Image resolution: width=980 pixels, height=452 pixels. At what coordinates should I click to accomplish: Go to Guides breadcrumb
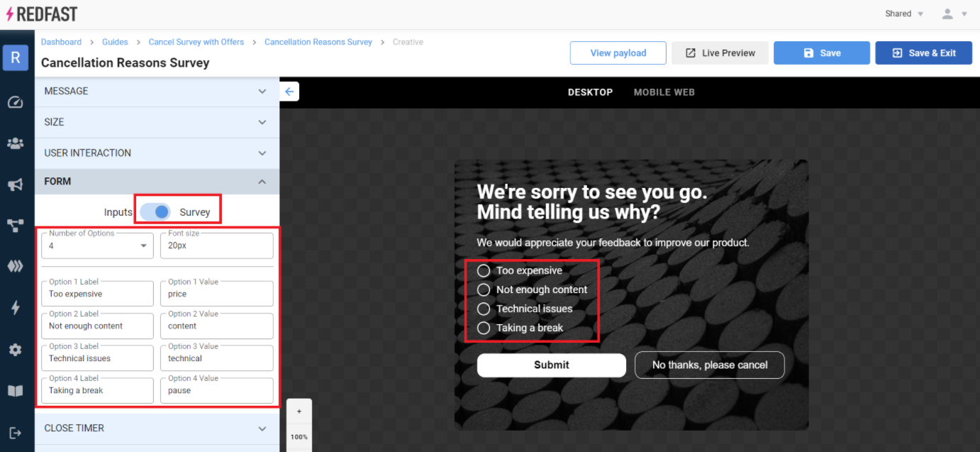point(115,42)
